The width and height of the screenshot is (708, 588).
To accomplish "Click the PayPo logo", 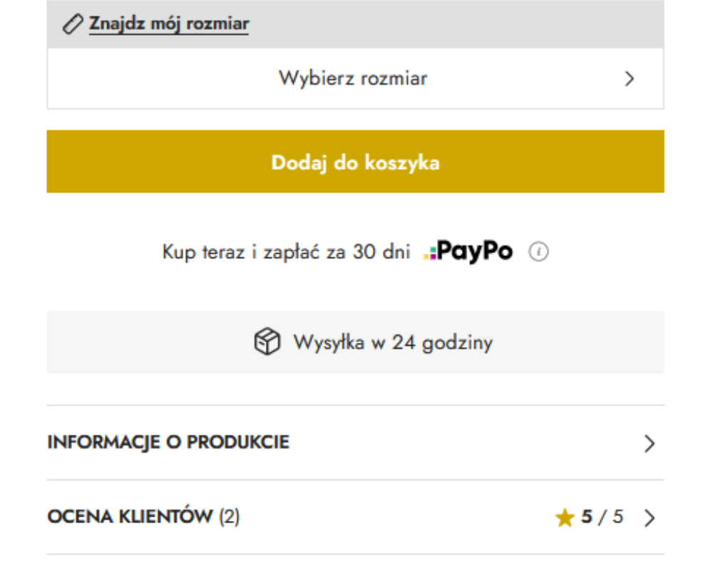I will (x=468, y=251).
